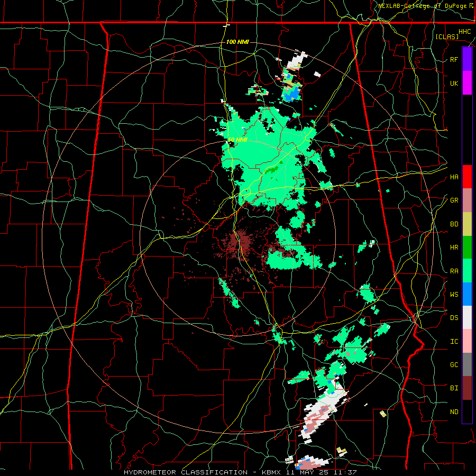Click the ND no data legend label
This screenshot has height=476, width=476.
454,412
